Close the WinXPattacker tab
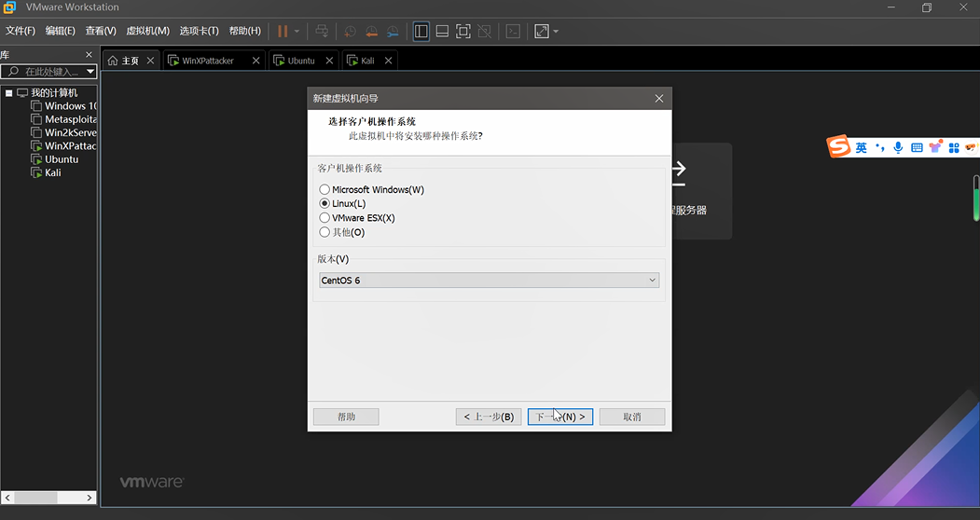The image size is (980, 520). click(x=255, y=61)
